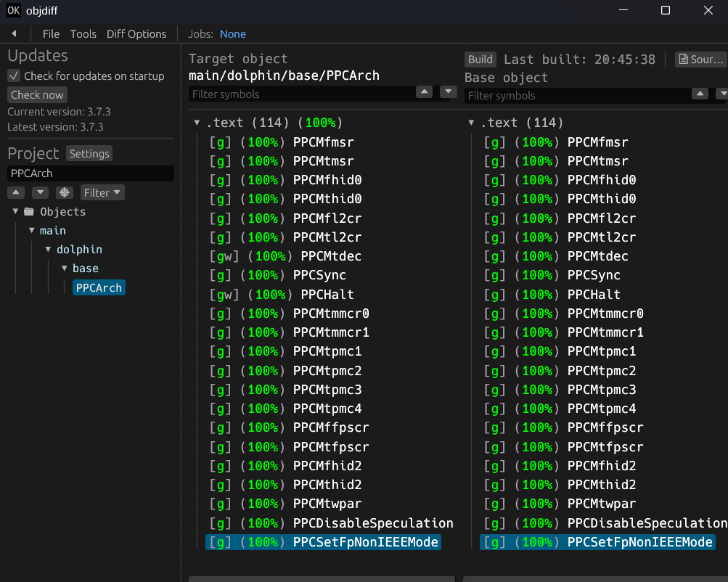
Task: Collapse base object .text section
Action: tap(471, 123)
